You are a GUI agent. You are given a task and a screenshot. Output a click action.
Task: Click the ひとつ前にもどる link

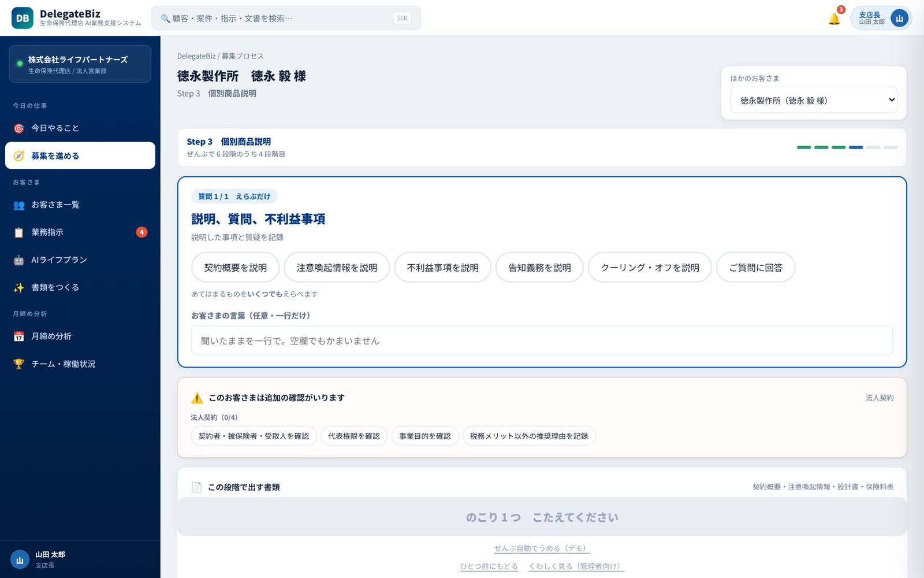click(x=489, y=566)
